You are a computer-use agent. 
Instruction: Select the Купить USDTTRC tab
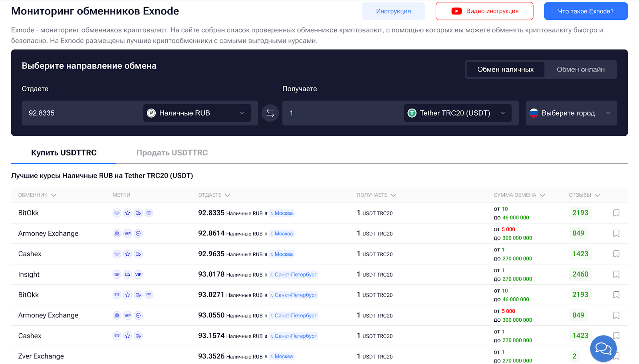64,153
